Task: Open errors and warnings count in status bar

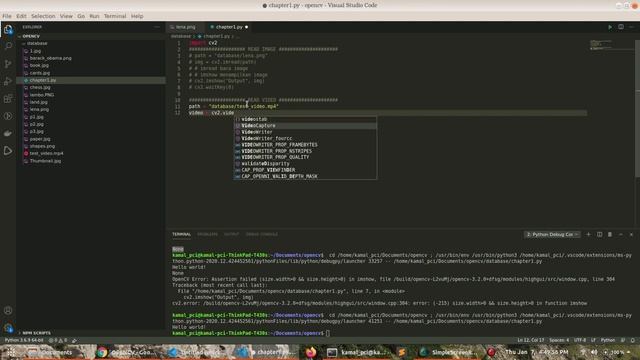Action: click(58, 340)
